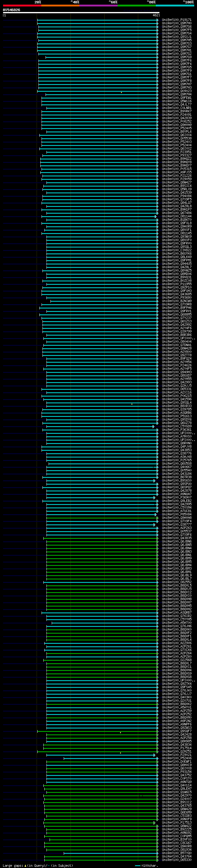This screenshot has height=868, width=197.
Task: Open hit UniRef100_C0LNR1
Action: [x=176, y=108]
